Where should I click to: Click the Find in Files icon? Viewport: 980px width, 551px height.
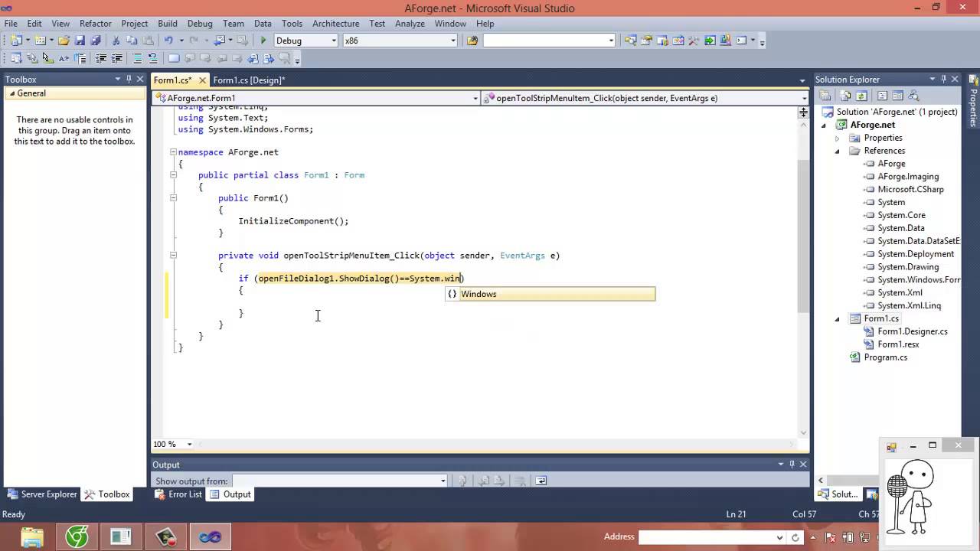pyautogui.click(x=472, y=41)
